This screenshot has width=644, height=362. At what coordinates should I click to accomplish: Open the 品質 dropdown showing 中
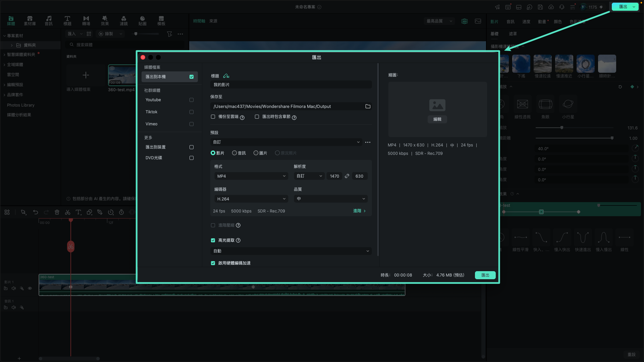pos(331,199)
